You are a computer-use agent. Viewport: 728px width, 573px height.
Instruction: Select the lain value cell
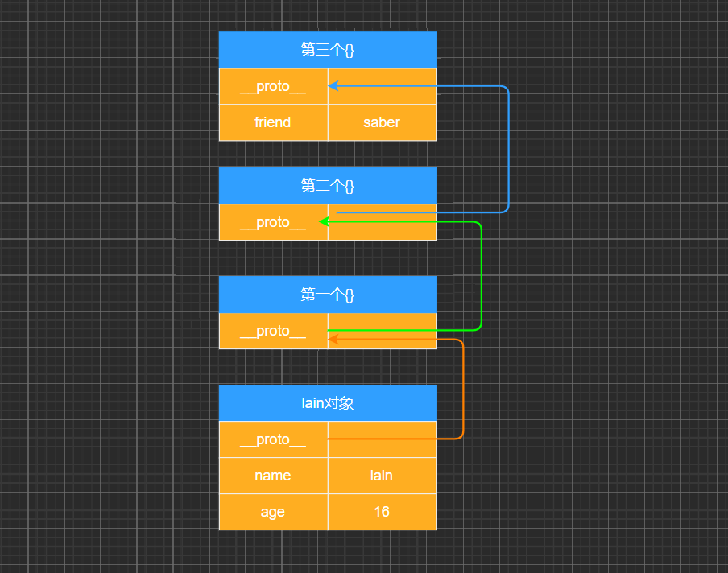[381, 476]
